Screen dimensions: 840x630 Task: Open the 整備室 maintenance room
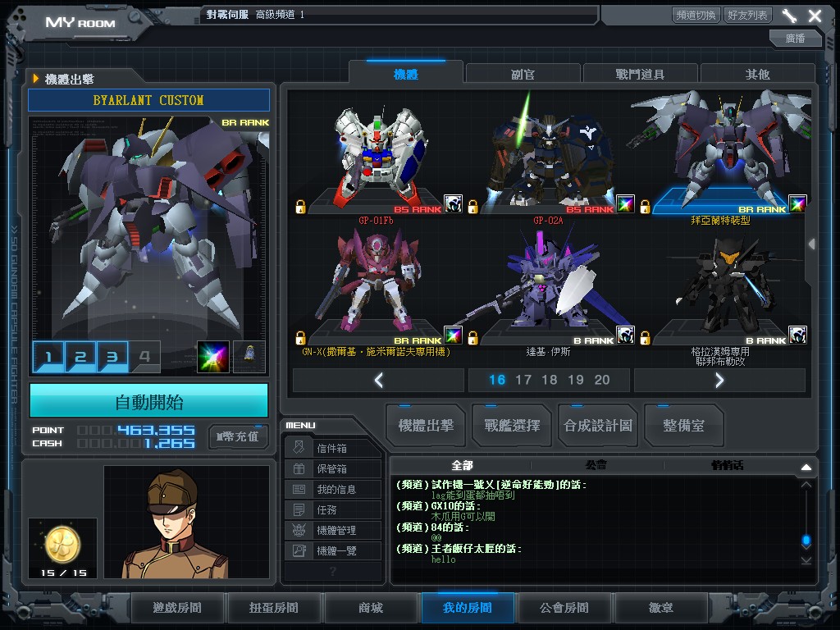pos(683,426)
